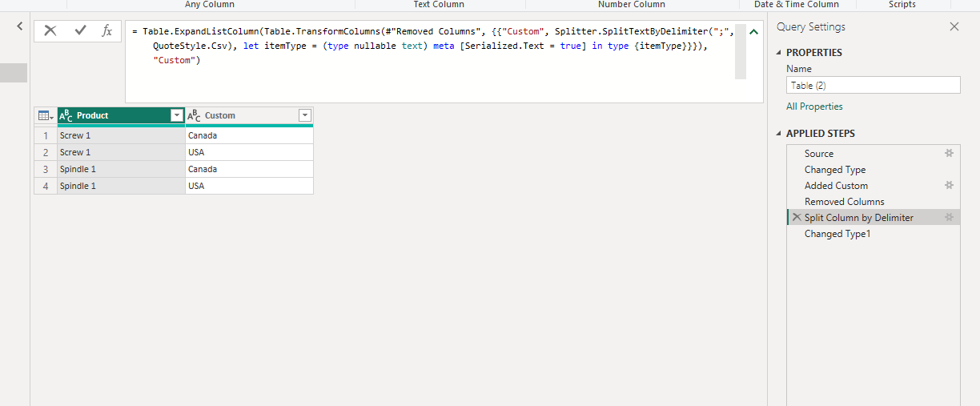Click the Query Settings pane title
This screenshot has width=980, height=406.
[x=811, y=27]
